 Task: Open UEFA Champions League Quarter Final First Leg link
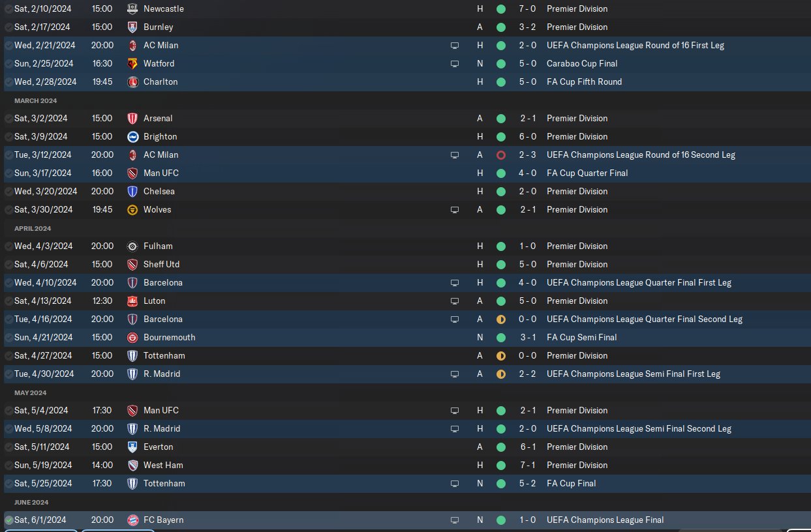point(639,283)
